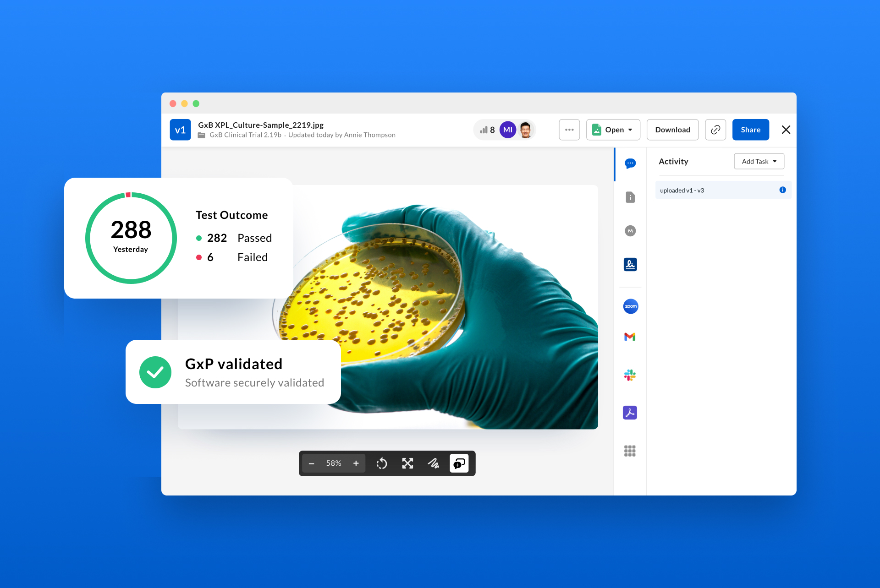Click the file name GxB XPL_Culture-Sample_2219.jpg
880x588 pixels.
261,125
